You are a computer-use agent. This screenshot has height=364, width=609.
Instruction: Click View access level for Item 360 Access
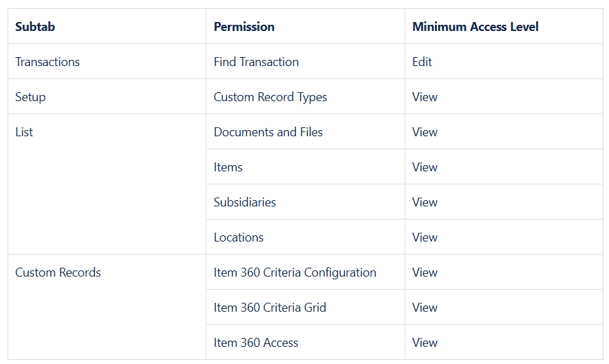425,343
